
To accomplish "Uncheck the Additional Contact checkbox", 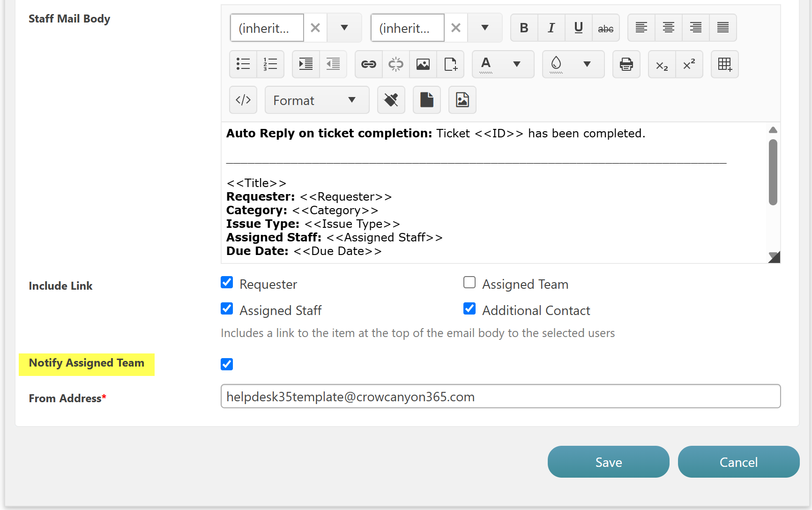I will pyautogui.click(x=469, y=309).
